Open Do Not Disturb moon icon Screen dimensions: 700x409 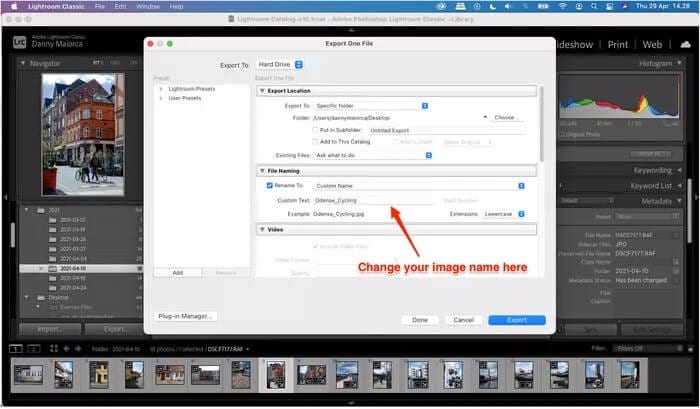click(493, 6)
